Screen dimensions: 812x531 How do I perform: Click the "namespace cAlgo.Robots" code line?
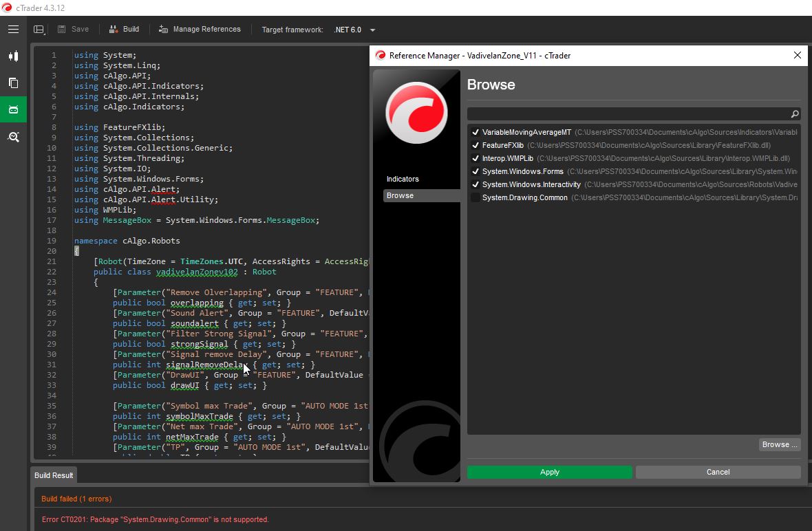(x=127, y=241)
